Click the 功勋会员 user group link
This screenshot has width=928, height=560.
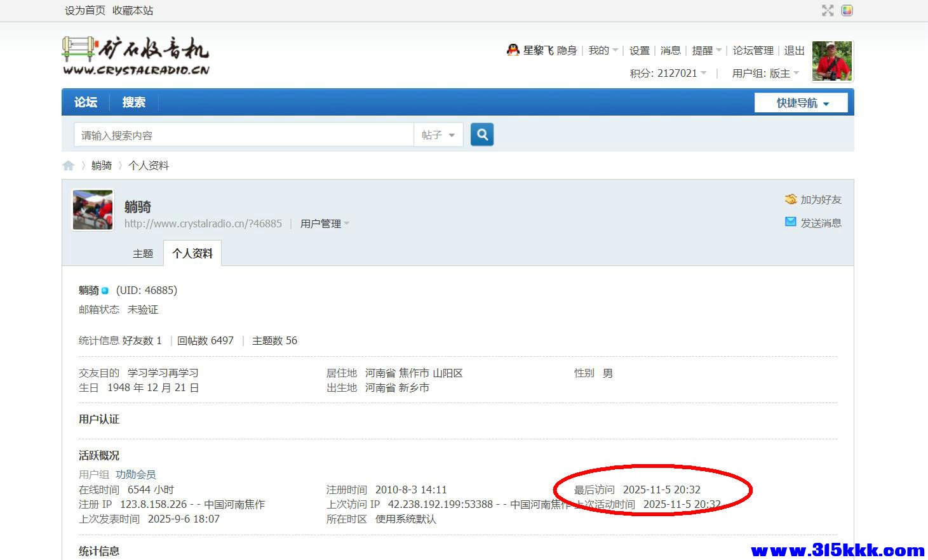pos(136,474)
